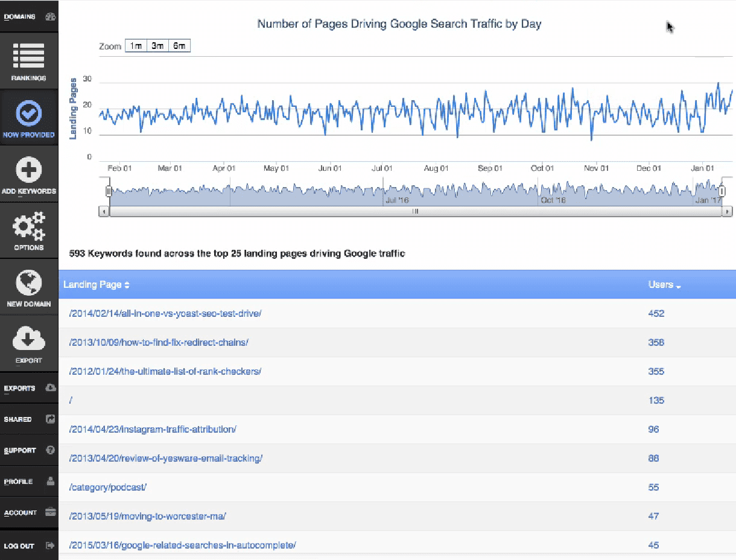Screen dimensions: 736x560
Task: Set chart zoom to 6m
Action: pos(180,46)
